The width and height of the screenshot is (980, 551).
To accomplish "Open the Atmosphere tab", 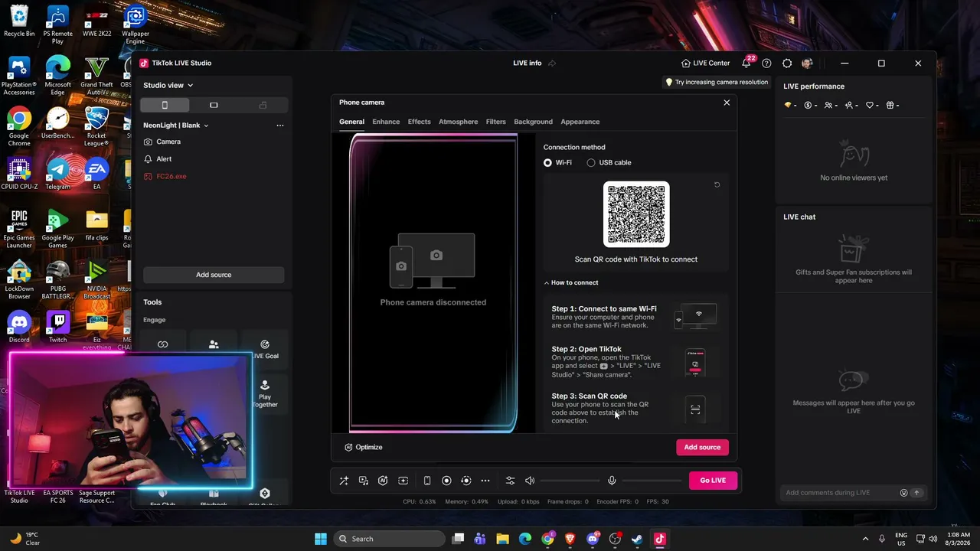I will 458,122.
